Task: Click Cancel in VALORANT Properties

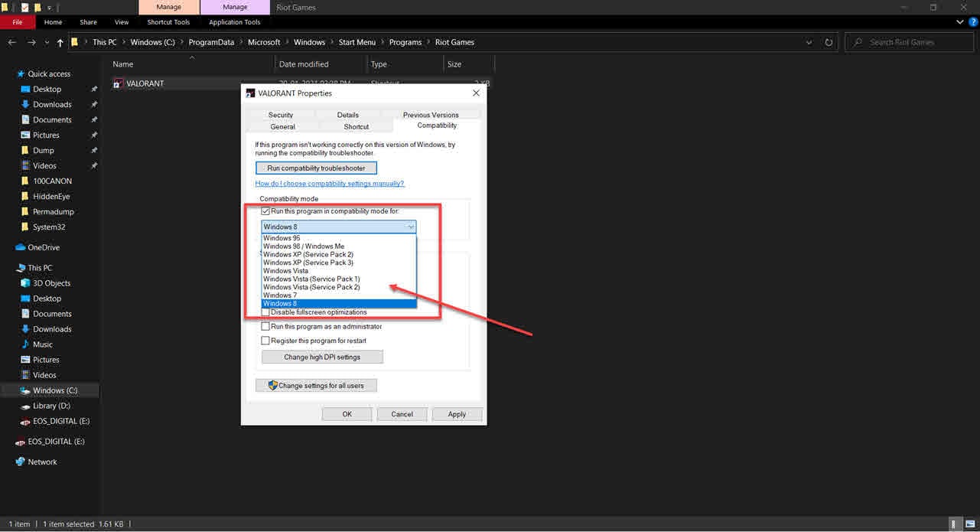Action: coord(402,414)
